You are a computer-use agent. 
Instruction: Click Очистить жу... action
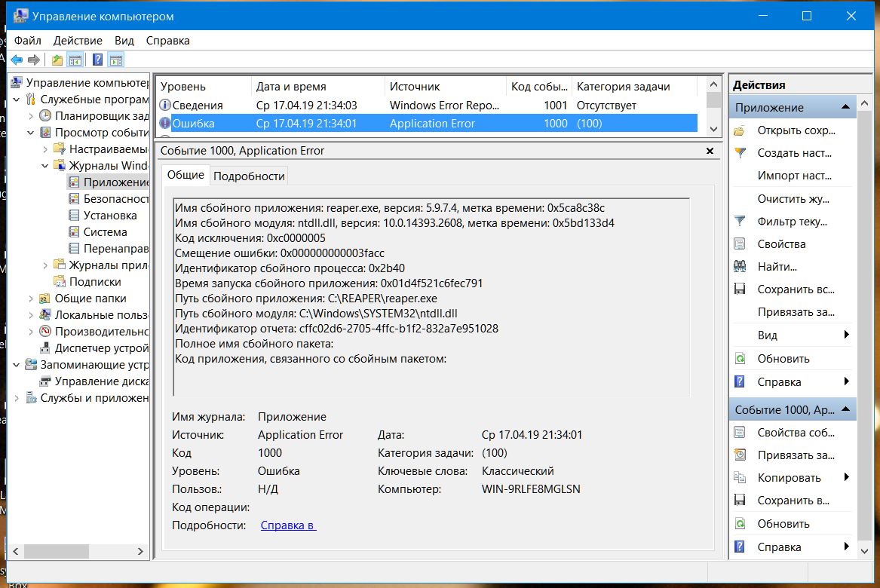(793, 199)
